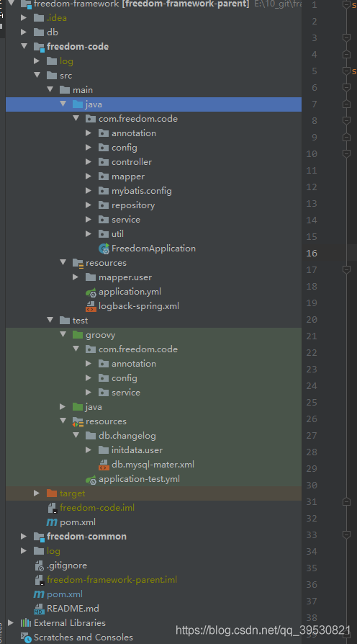
Task: Select the root-level log folder
Action: pos(53,551)
